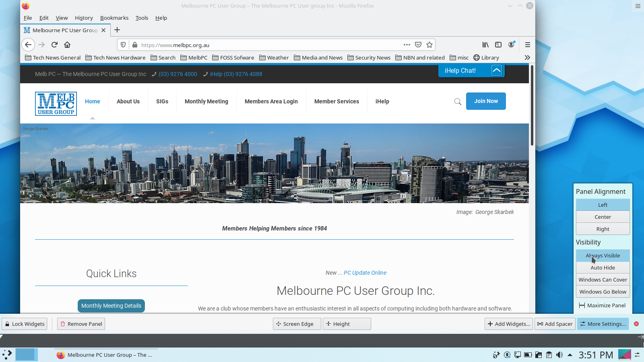Click the Remove Panel button
644x362 pixels.
tap(81, 324)
